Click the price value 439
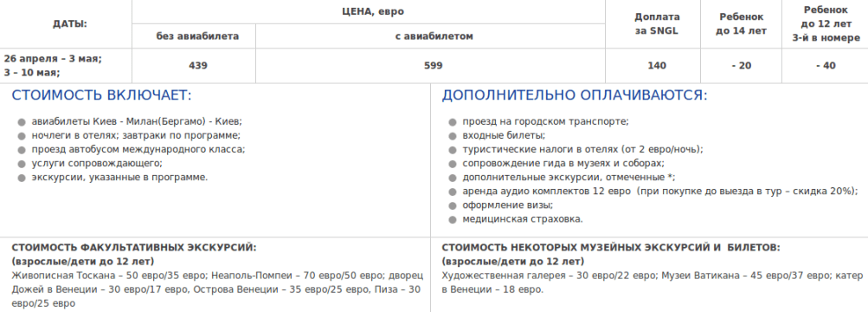The width and height of the screenshot is (868, 312). pos(197,65)
